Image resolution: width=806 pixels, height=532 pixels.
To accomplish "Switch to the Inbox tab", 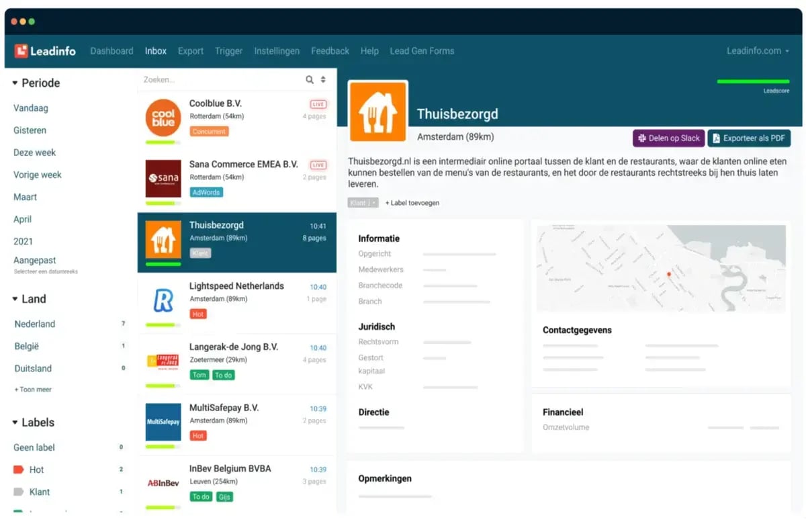I will pyautogui.click(x=156, y=50).
